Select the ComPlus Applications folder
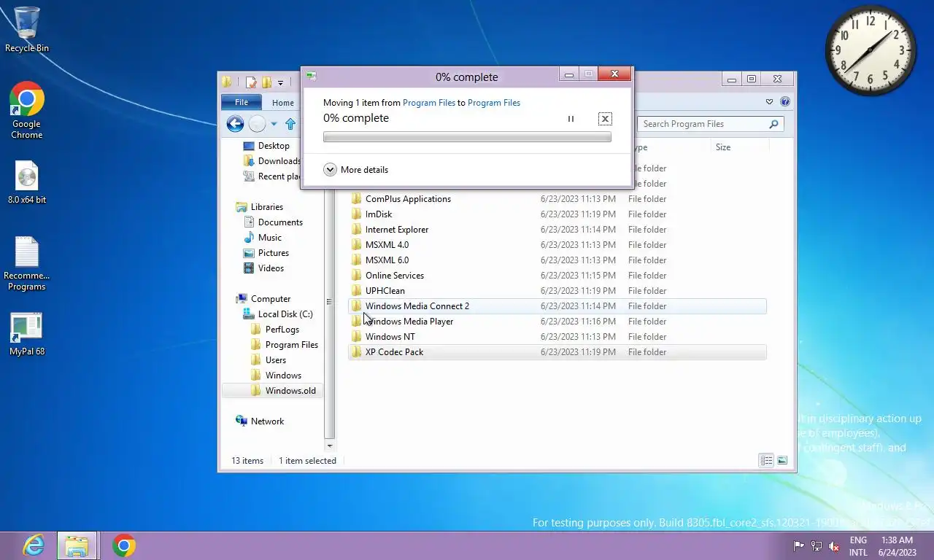 (x=557, y=199)
